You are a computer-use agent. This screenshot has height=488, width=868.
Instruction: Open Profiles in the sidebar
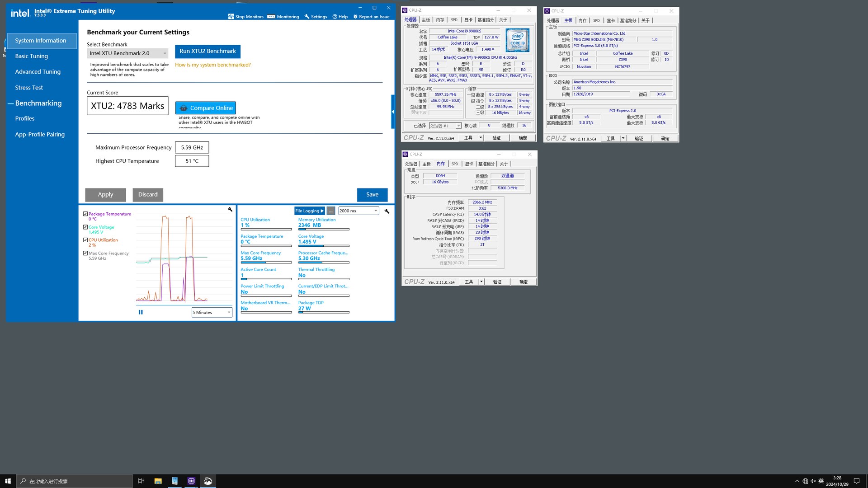click(x=25, y=118)
